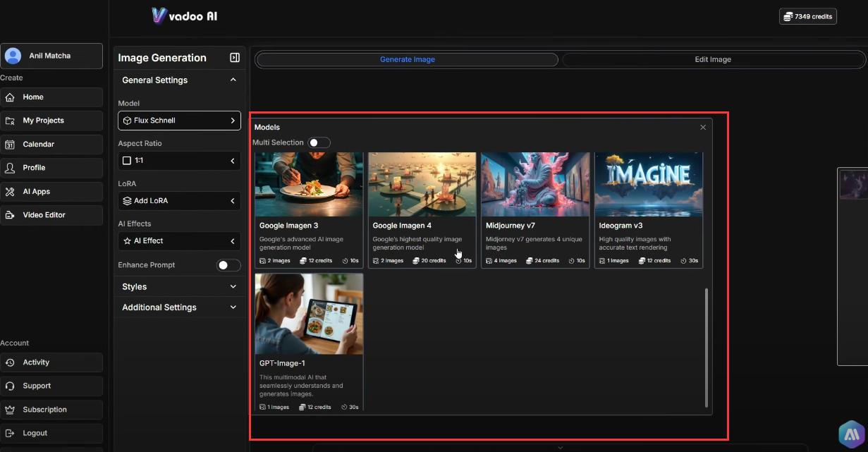
Task: Open the AI Effect dropdown
Action: (180, 241)
